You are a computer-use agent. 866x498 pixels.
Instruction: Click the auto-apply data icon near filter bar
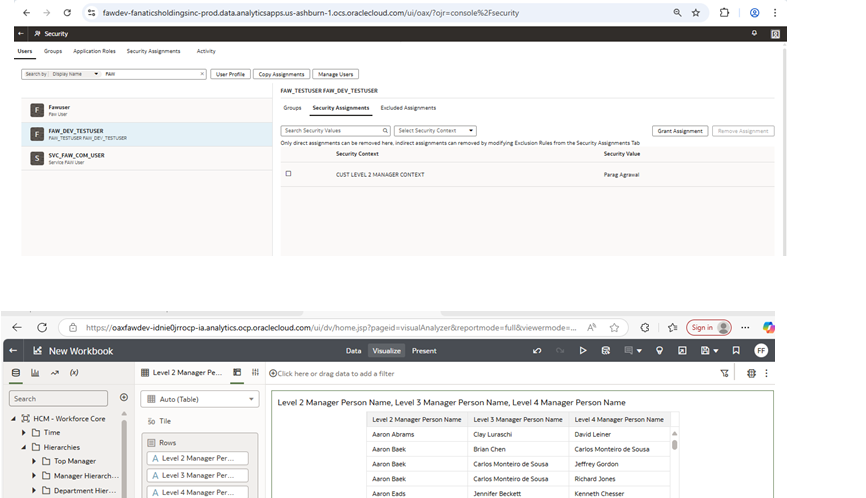point(751,373)
